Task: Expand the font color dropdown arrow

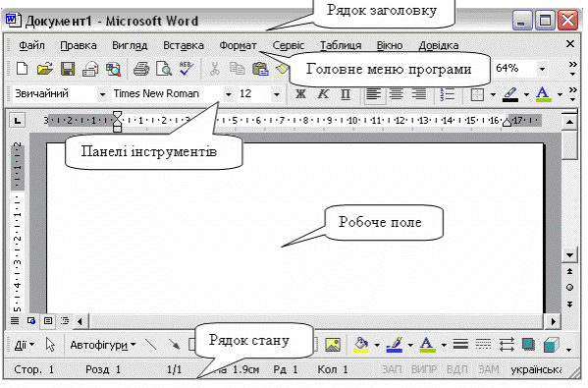Action: pos(560,94)
